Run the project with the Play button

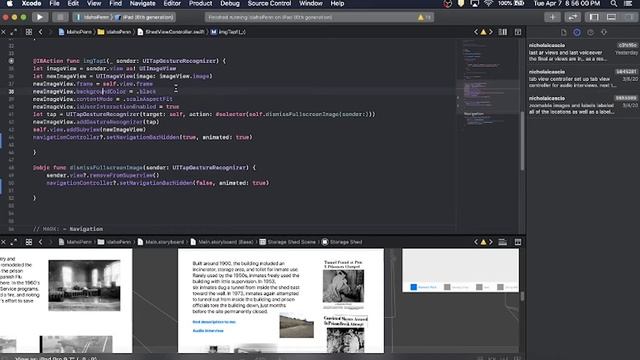click(x=40, y=17)
